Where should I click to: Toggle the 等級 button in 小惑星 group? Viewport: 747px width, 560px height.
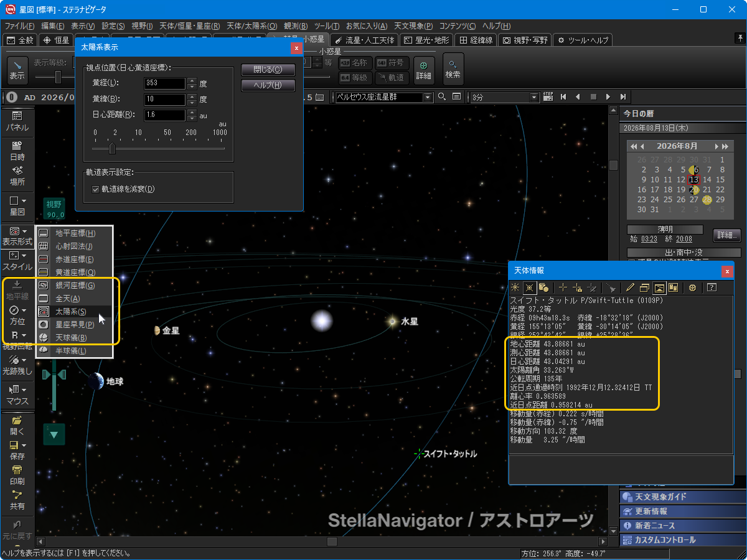click(x=355, y=78)
